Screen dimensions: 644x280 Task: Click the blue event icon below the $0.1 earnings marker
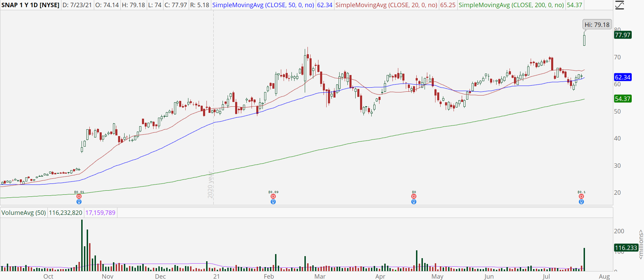point(581,202)
